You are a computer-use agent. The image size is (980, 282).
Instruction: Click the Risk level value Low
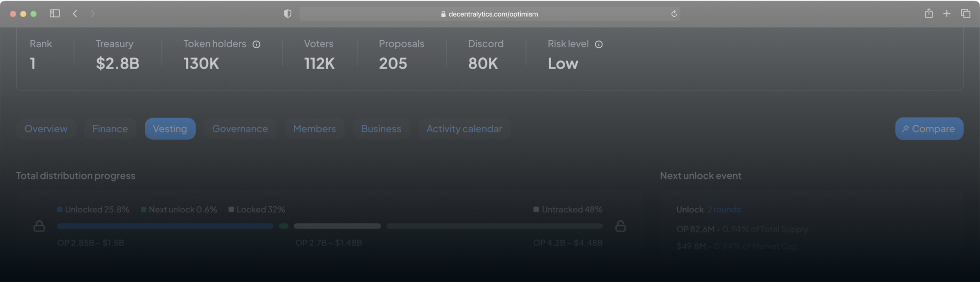click(563, 63)
